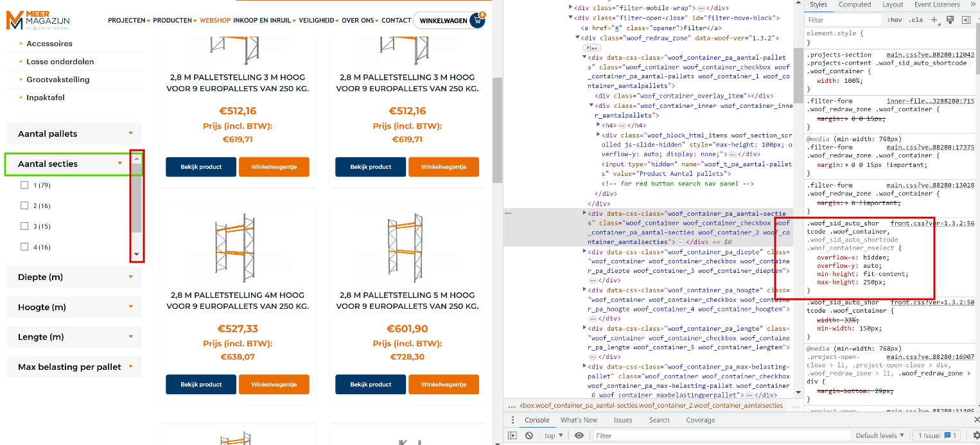Open the Default levels dropdown

click(x=879, y=435)
